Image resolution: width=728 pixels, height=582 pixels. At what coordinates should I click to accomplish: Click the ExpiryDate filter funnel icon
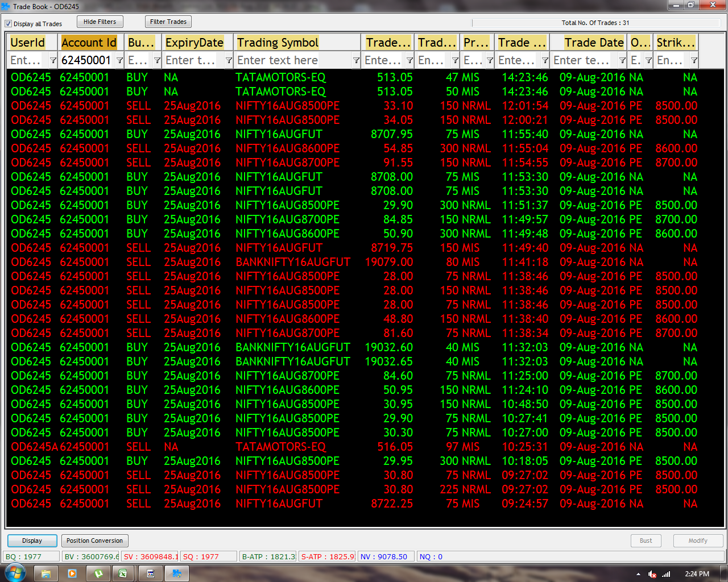tap(229, 60)
